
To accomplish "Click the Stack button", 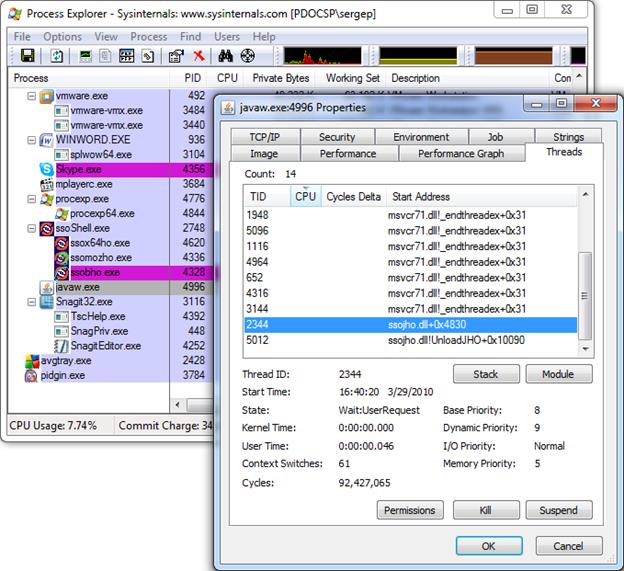I will (x=486, y=374).
